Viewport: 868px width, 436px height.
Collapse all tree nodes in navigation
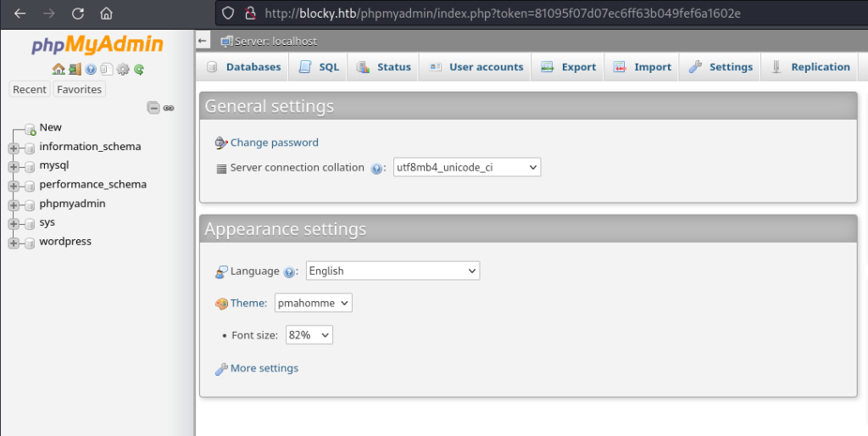(153, 108)
